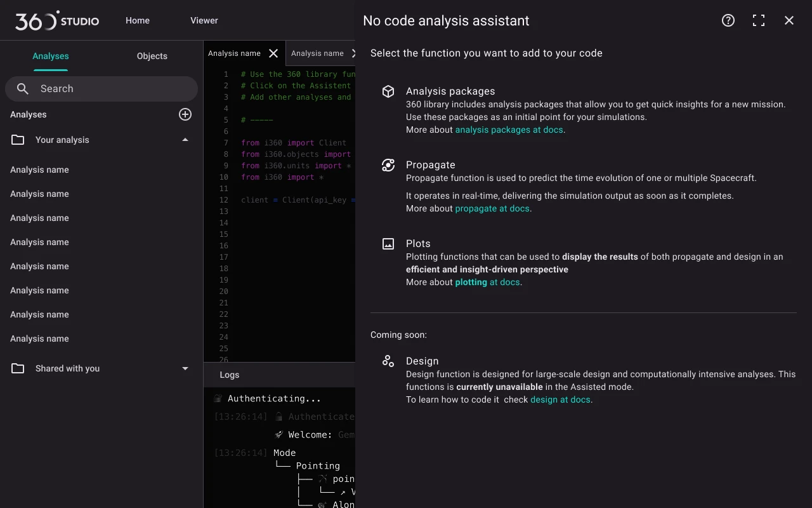Open the Viewer menu item

point(204,20)
